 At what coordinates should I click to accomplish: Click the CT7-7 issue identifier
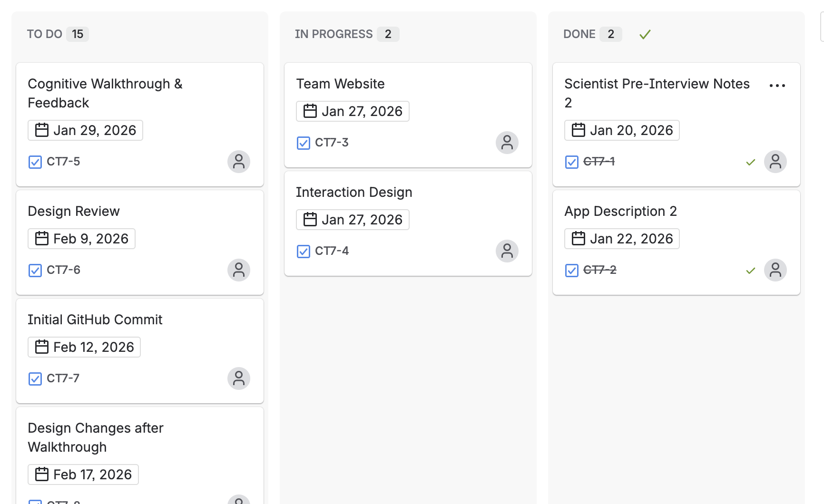coord(62,378)
